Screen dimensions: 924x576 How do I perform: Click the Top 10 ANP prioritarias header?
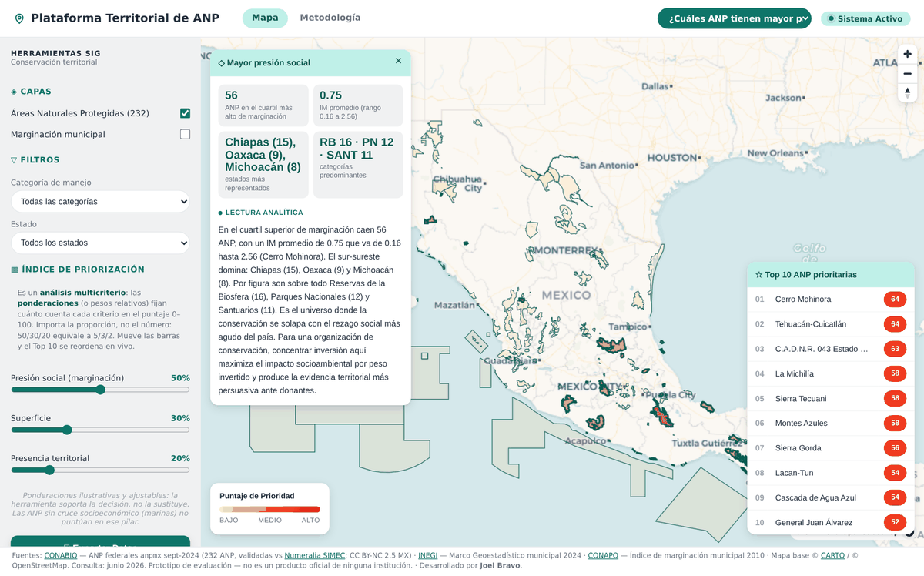click(x=831, y=274)
